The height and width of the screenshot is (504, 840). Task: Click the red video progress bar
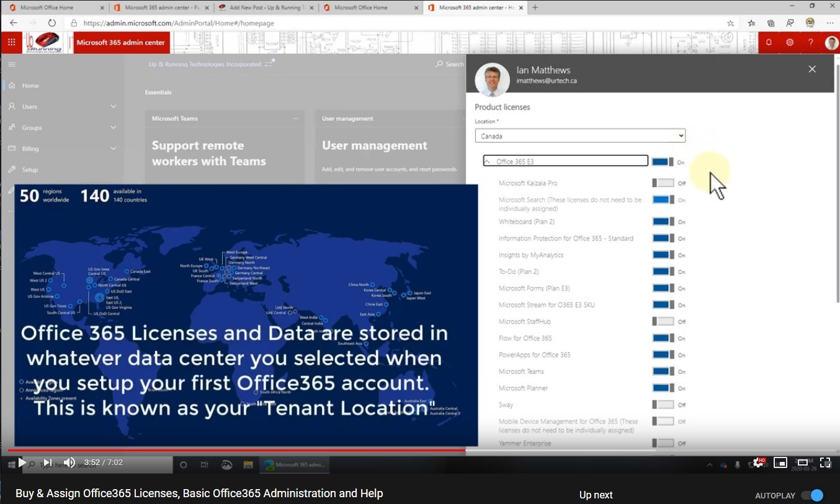[236, 450]
